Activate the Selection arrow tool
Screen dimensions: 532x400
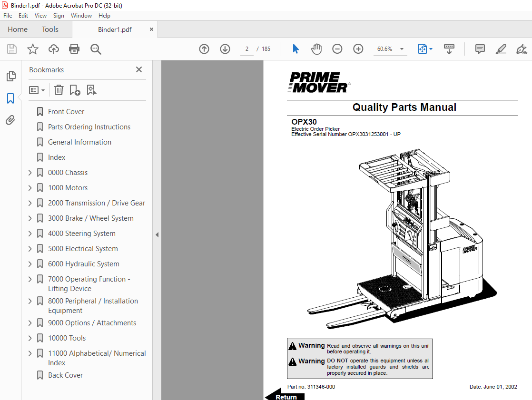point(296,49)
